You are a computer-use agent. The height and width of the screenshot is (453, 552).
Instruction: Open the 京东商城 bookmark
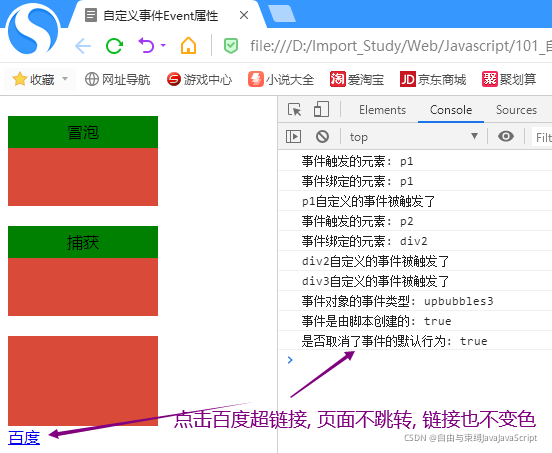click(x=433, y=79)
